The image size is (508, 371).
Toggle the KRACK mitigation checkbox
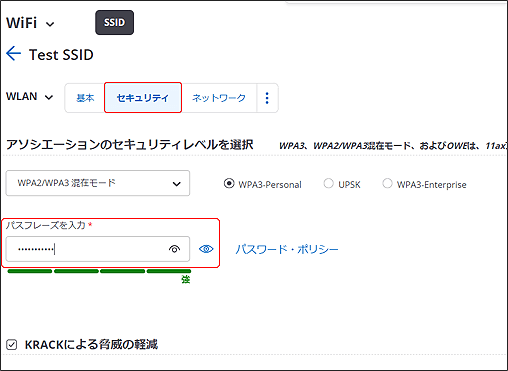pos(12,344)
